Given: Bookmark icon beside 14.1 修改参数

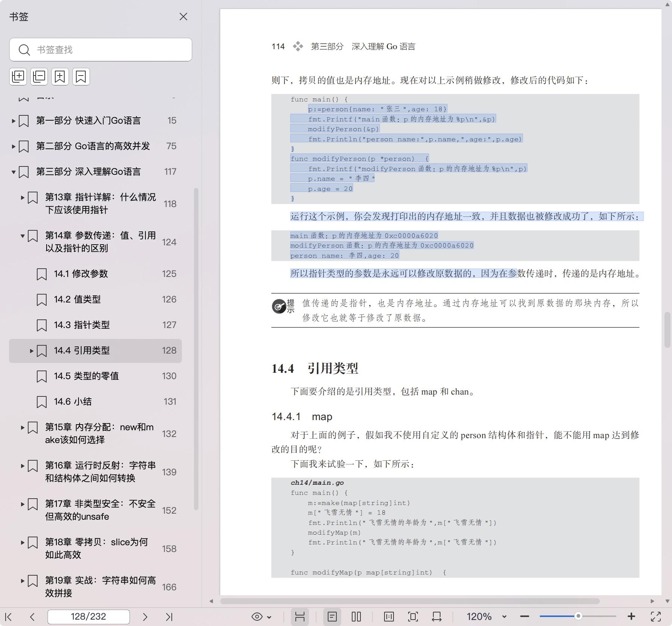Looking at the screenshot, I should click(x=42, y=274).
